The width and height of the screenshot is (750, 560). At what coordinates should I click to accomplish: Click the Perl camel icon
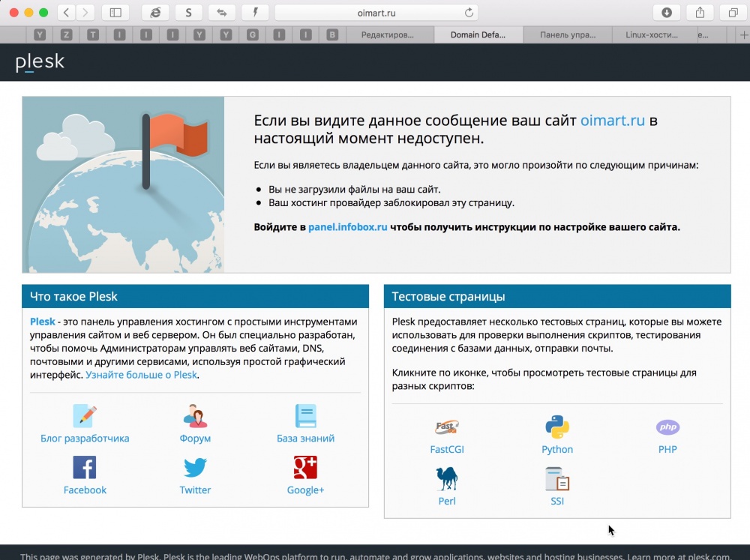(447, 479)
